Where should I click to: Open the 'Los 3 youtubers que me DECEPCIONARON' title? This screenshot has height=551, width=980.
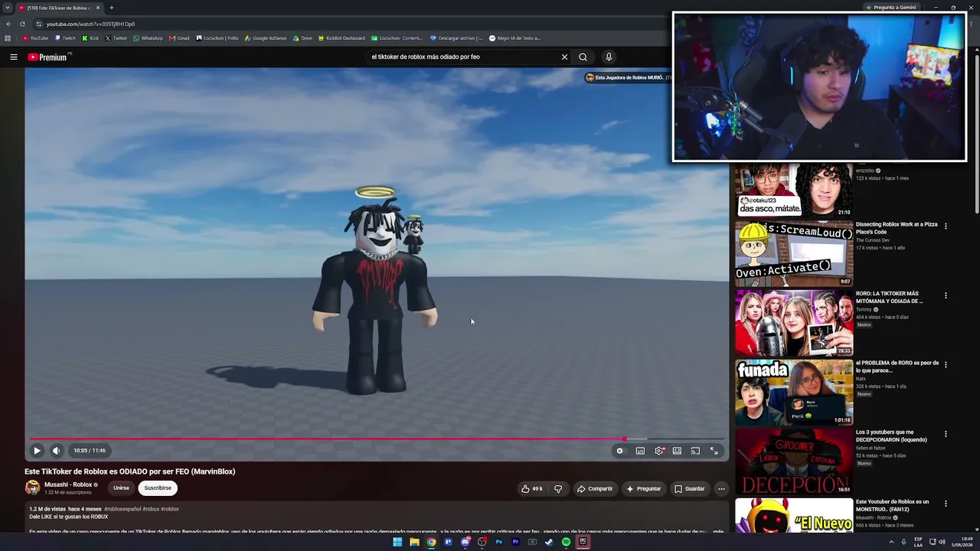891,436
